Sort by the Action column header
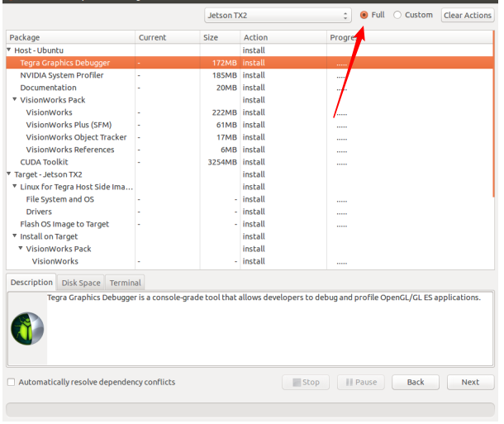 283,37
